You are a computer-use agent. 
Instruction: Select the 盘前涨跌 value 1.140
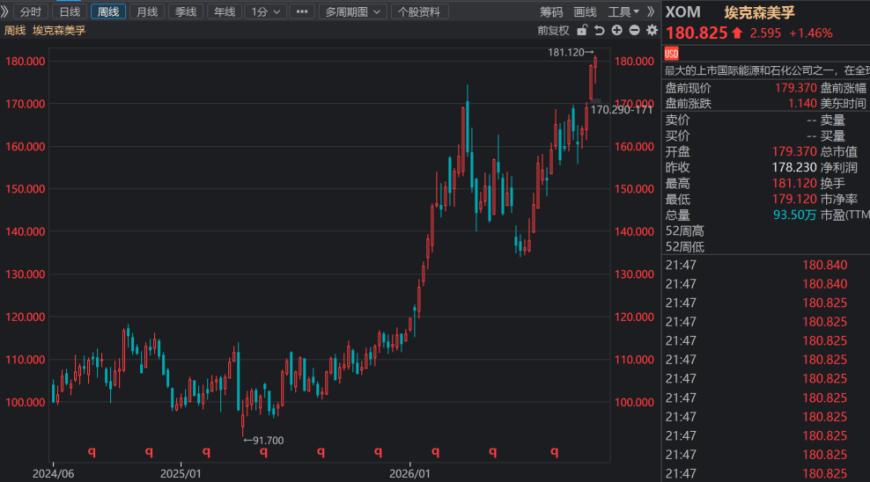(802, 104)
